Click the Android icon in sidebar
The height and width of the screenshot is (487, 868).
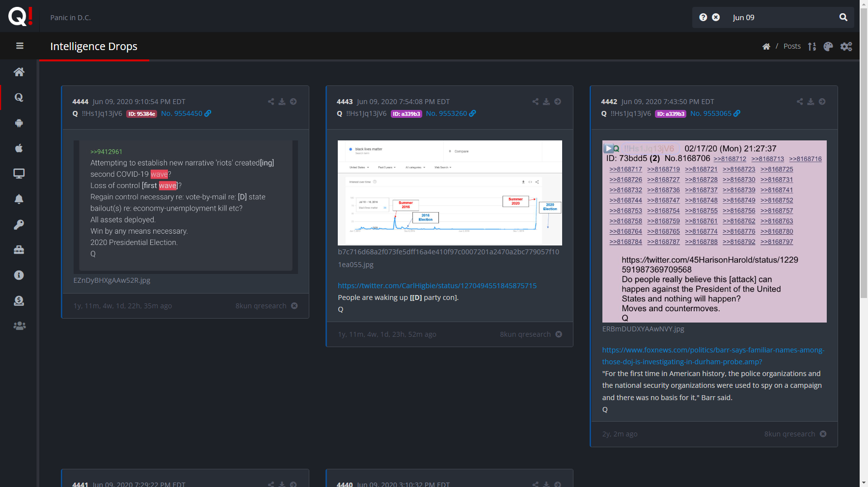point(19,123)
